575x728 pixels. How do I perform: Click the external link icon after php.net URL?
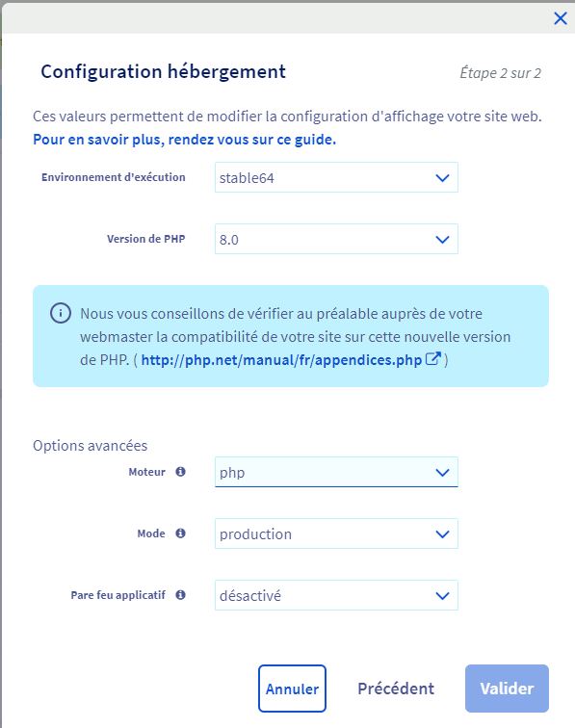click(x=432, y=359)
